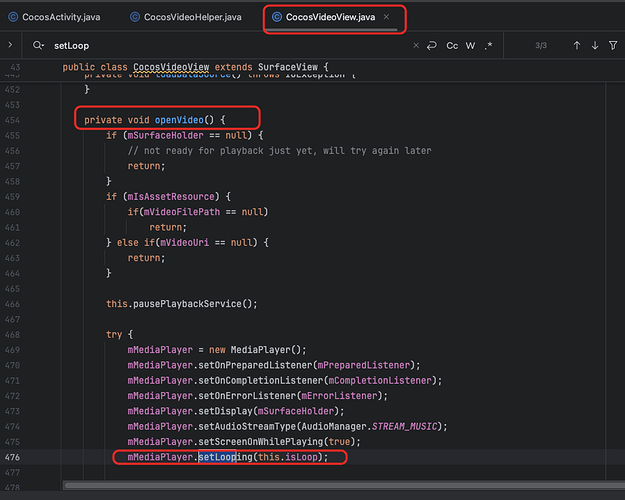Click the openVideo method name
Image resolution: width=625 pixels, height=500 pixels.
click(x=179, y=120)
